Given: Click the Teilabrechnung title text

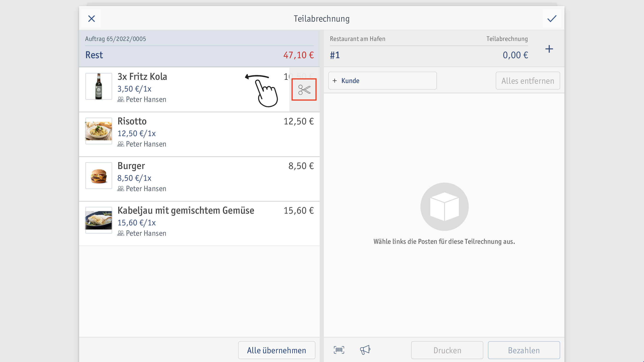Looking at the screenshot, I should [322, 19].
